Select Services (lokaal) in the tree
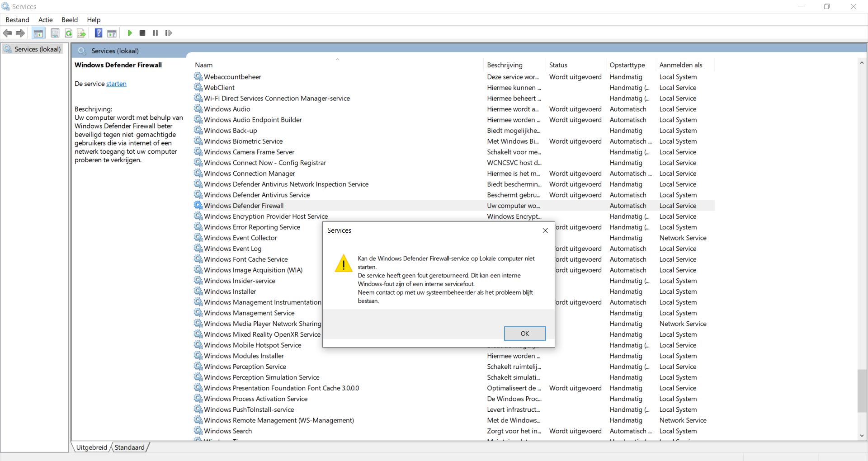 [x=38, y=49]
